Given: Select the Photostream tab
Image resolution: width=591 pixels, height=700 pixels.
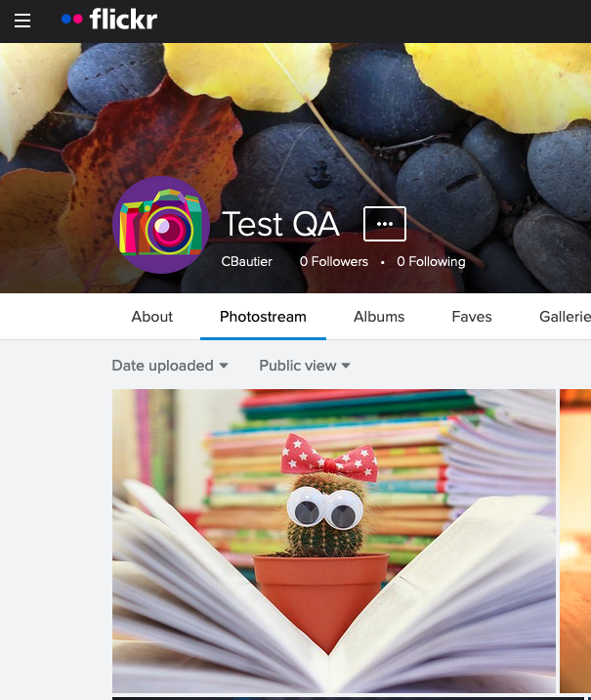Looking at the screenshot, I should coord(263,317).
